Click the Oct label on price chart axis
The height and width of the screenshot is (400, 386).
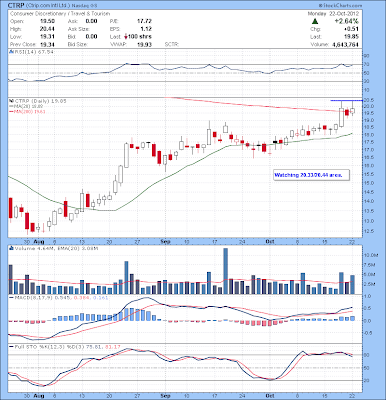(x=270, y=241)
